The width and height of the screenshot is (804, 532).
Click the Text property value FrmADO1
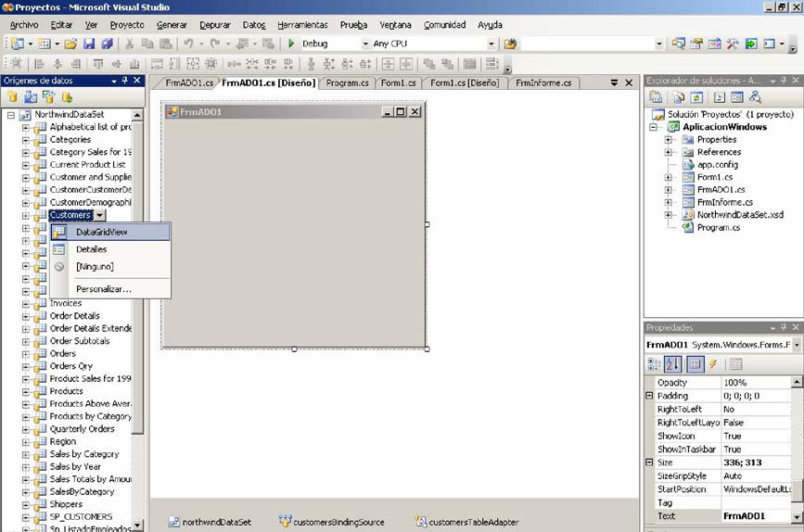pyautogui.click(x=757, y=516)
